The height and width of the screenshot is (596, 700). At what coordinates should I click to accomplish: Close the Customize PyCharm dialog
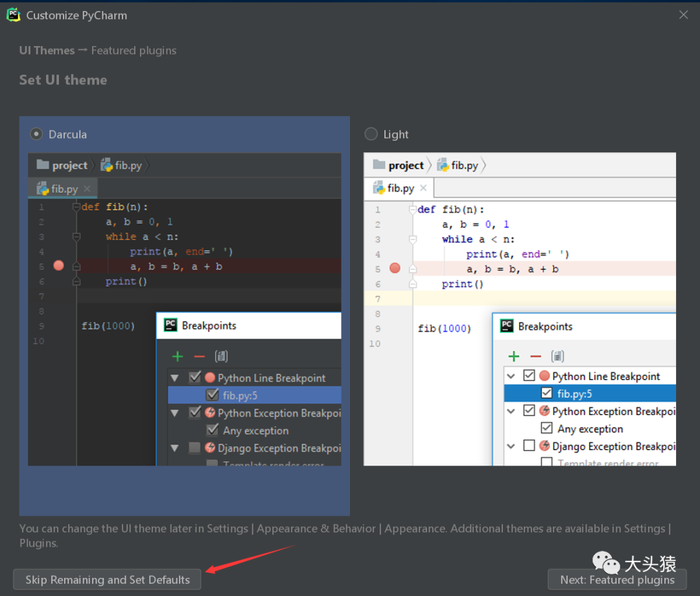pyautogui.click(x=683, y=15)
